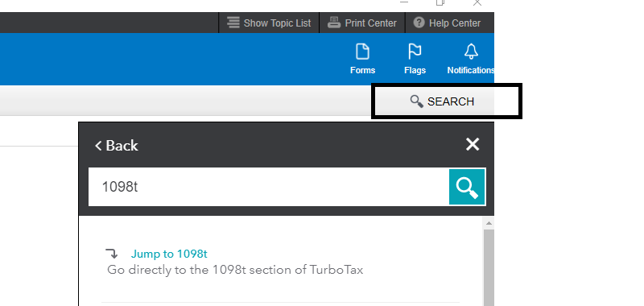Click the Show Topic List hamburger icon

(233, 23)
